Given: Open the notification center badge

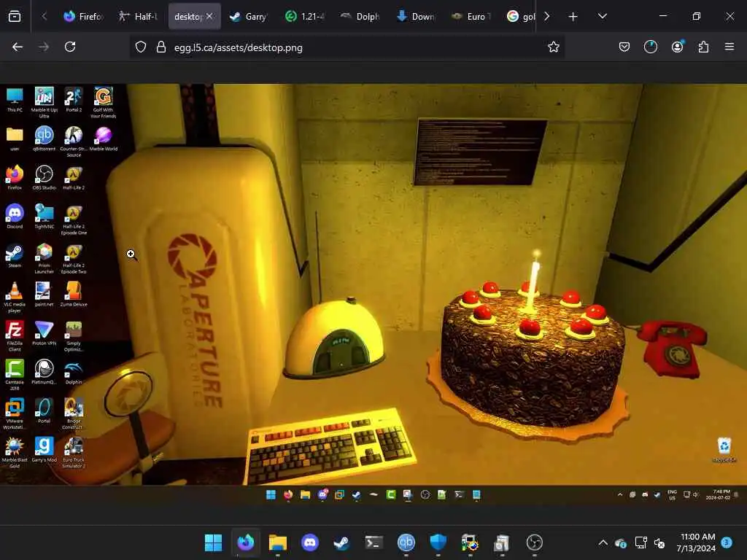Looking at the screenshot, I should pyautogui.click(x=727, y=542).
